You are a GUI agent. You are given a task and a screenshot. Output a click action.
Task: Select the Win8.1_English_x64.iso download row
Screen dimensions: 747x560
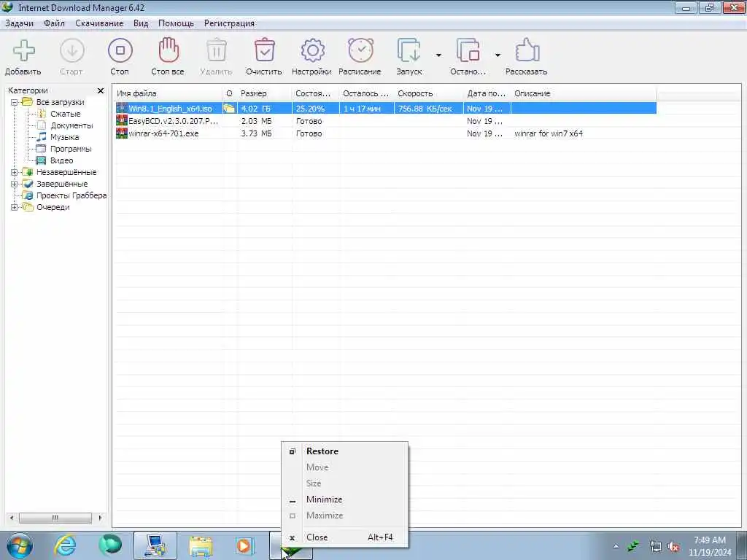[x=386, y=109]
